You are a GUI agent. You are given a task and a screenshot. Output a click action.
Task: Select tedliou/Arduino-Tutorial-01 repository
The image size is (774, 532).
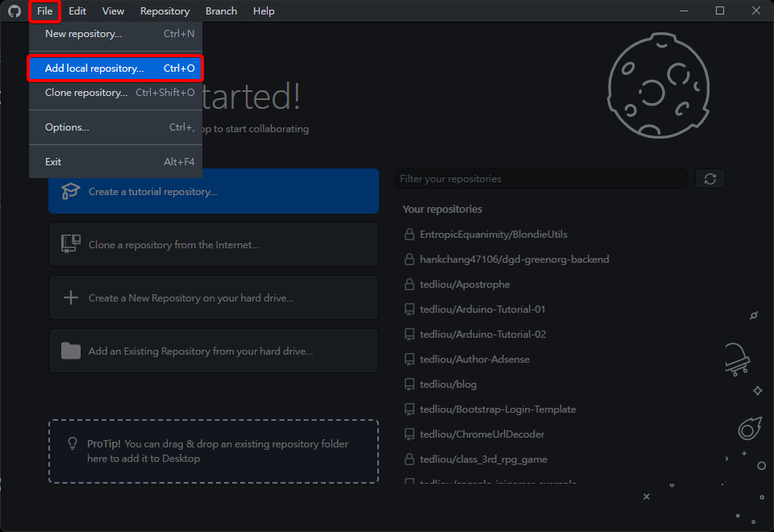[482, 310]
